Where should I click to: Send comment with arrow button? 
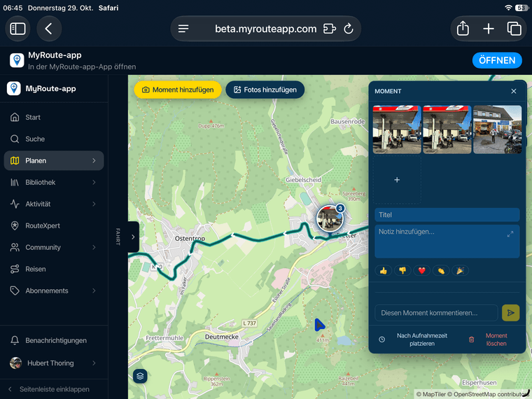click(x=510, y=313)
